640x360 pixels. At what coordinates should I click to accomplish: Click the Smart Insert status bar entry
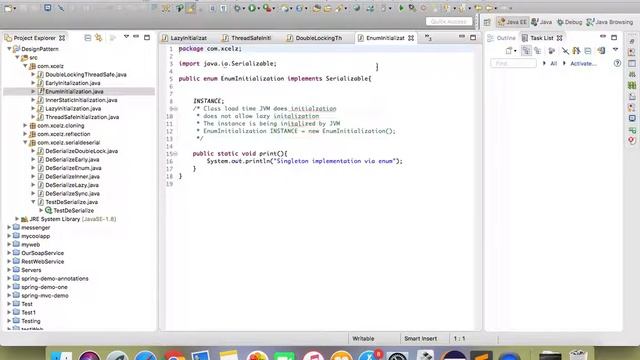[420, 339]
